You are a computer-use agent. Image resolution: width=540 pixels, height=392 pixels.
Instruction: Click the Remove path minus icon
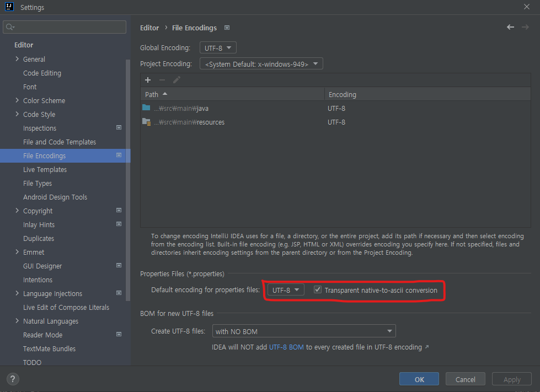pyautogui.click(x=162, y=80)
